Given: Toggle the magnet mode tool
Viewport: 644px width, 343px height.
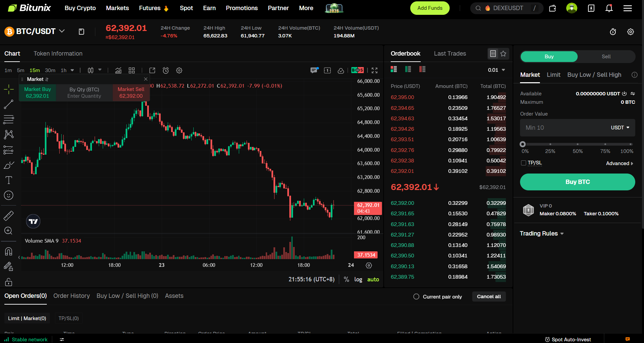Looking at the screenshot, I should (x=9, y=251).
